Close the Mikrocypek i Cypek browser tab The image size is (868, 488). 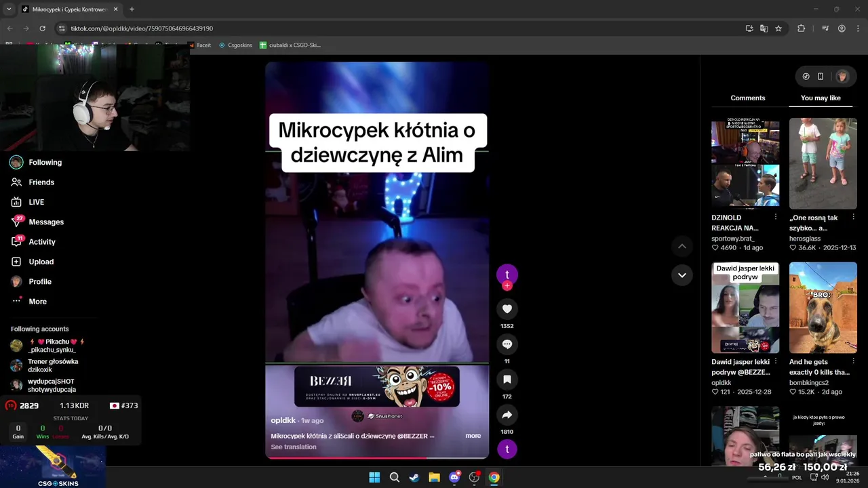pos(115,9)
